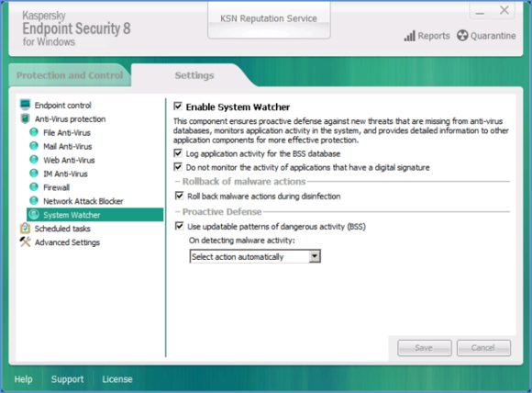The image size is (532, 393).
Task: Click the Quarantine biohazard icon
Action: point(462,35)
